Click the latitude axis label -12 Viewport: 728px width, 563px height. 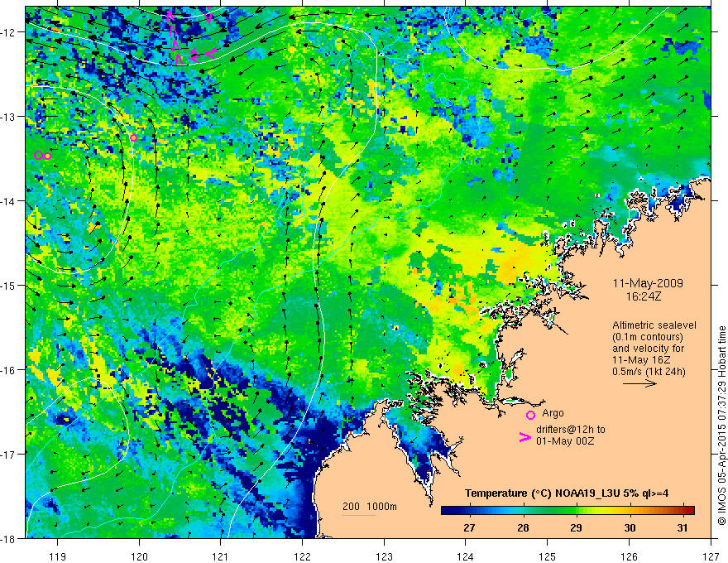tap(9, 32)
